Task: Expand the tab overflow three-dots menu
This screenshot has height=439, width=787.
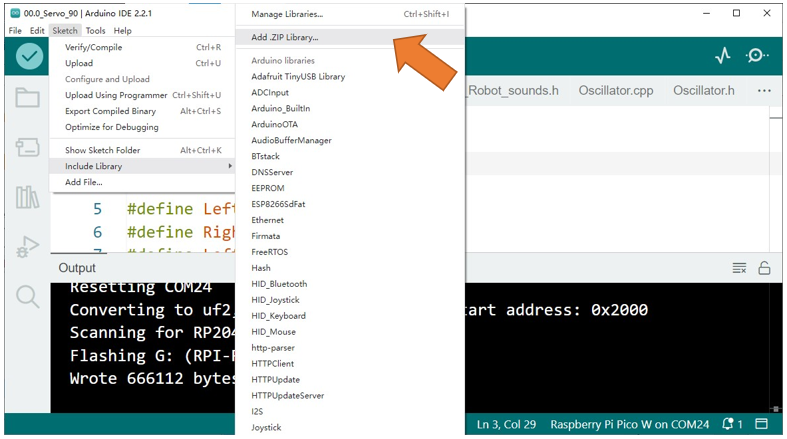Action: click(764, 91)
